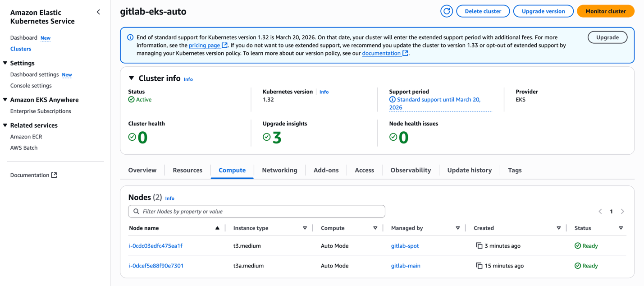
Task: Collapse the Cluster info section
Action: (x=131, y=78)
